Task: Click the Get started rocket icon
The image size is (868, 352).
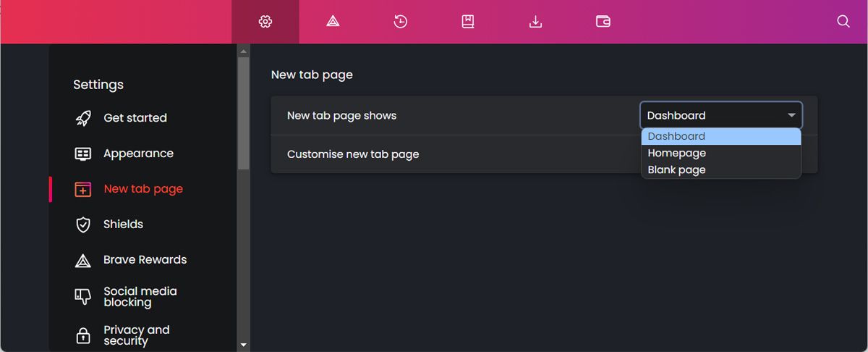Action: [x=83, y=118]
